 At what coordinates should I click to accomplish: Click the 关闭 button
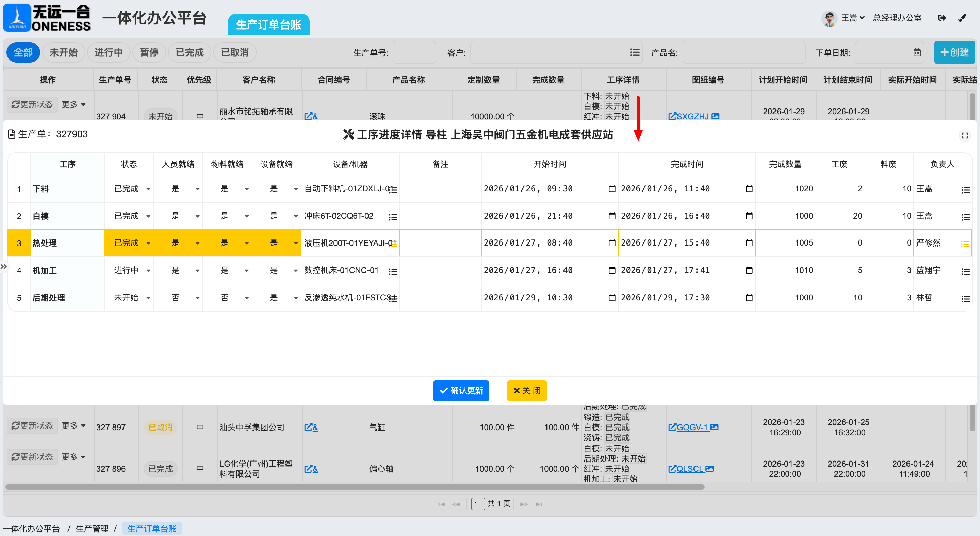click(x=526, y=390)
